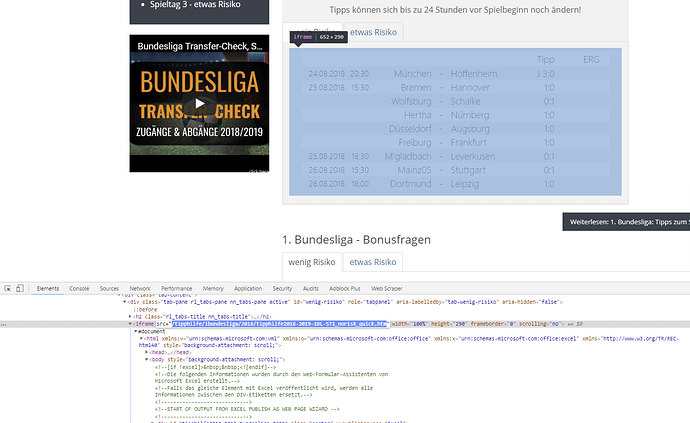
Task: Play the Bundesliga Transfer-Check video
Action: click(x=200, y=103)
